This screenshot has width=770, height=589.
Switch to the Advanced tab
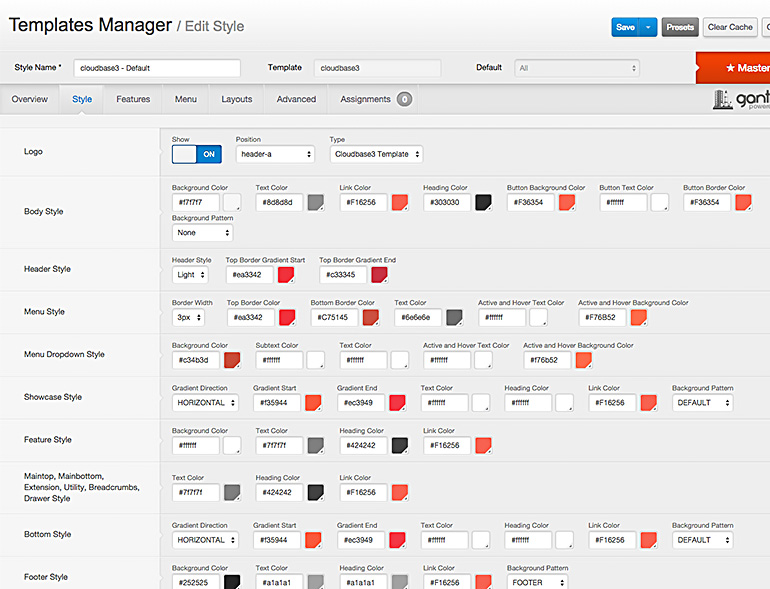point(296,99)
